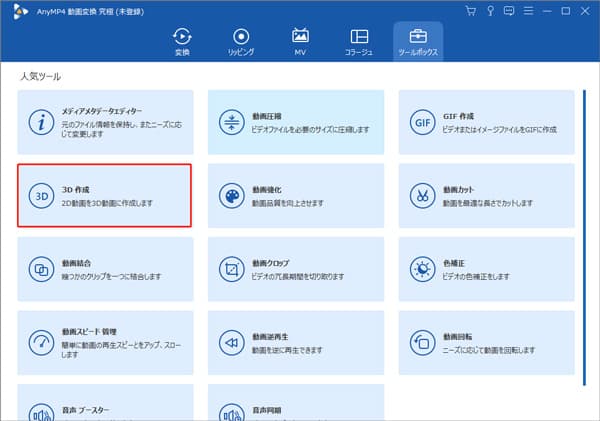The image size is (600, 421).
Task: Click the 動画圧縮 compress icon
Action: click(231, 122)
